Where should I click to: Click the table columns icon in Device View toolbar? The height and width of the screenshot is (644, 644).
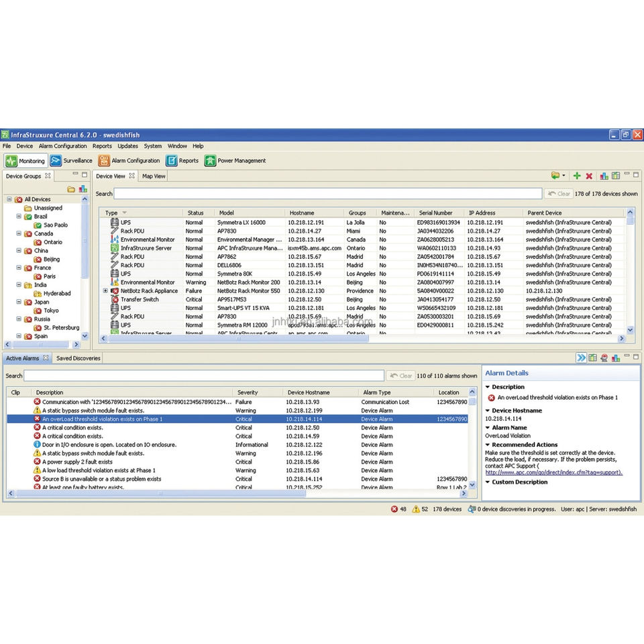tap(616, 176)
